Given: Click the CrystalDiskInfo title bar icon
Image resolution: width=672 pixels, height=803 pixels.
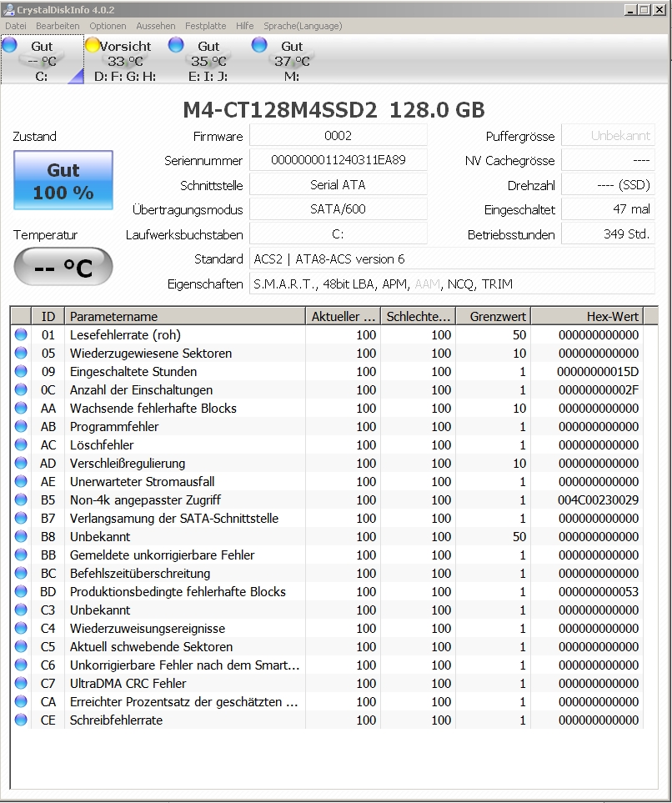Looking at the screenshot, I should pos(8,10).
